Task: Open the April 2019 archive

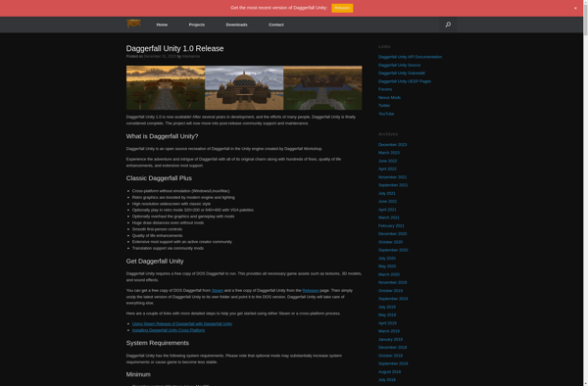Action: [387, 323]
